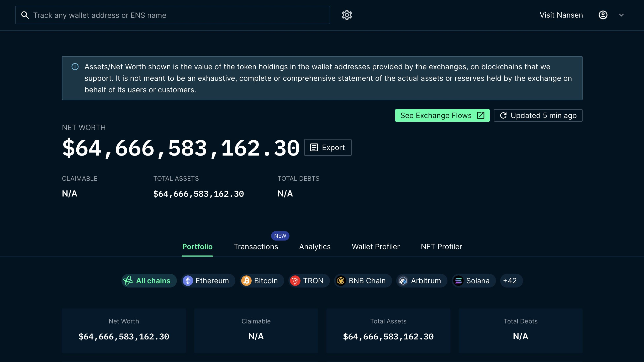Screen dimensions: 644x362
Task: Choose the Solana chain filter
Action: click(x=473, y=281)
